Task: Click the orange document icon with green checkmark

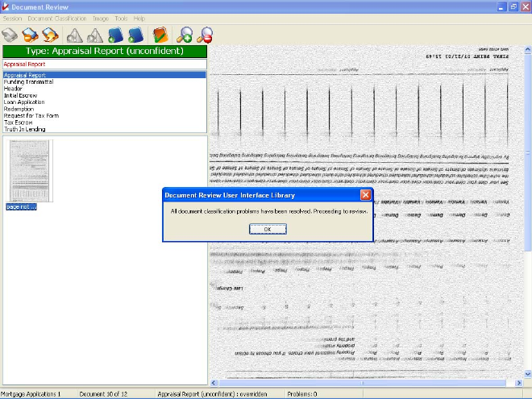Action: (x=160, y=35)
